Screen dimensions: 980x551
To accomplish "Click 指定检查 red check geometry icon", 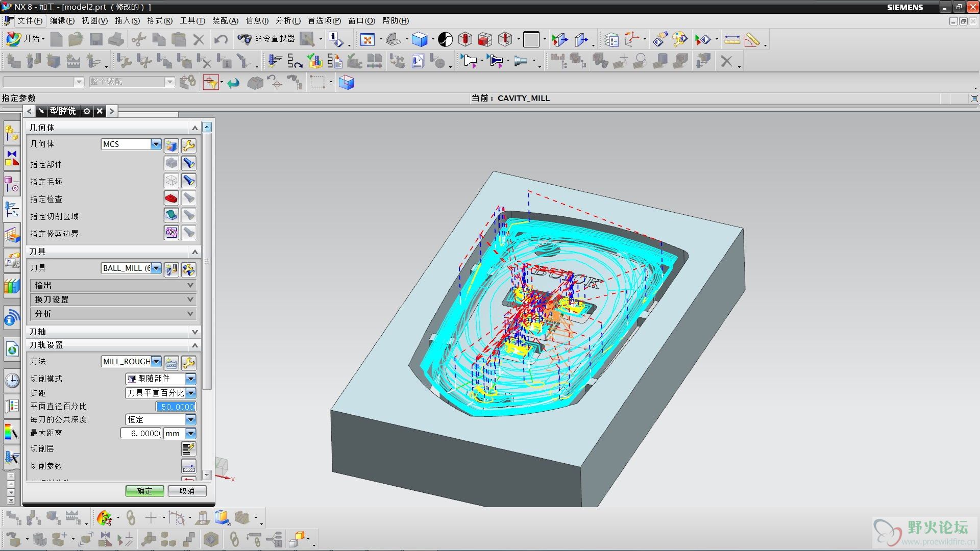I will click(x=171, y=198).
